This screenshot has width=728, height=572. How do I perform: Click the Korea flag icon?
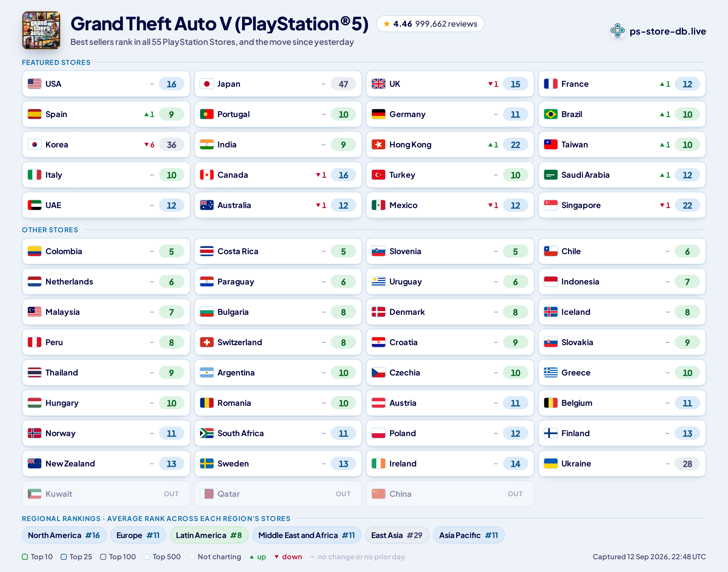(x=35, y=145)
